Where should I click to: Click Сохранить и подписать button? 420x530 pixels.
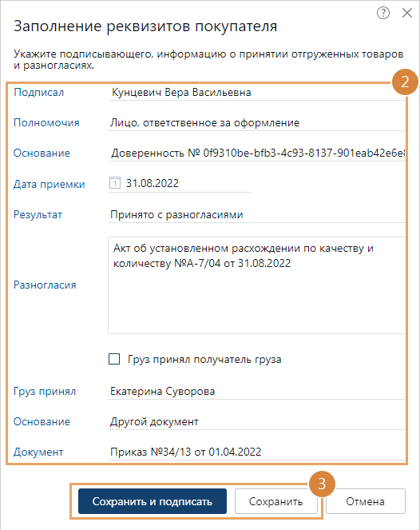pyautogui.click(x=153, y=501)
